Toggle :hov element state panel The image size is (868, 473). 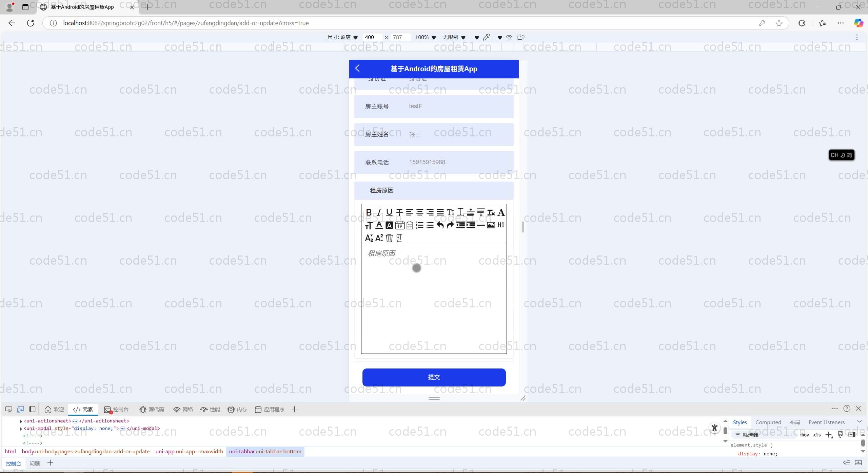click(x=805, y=435)
